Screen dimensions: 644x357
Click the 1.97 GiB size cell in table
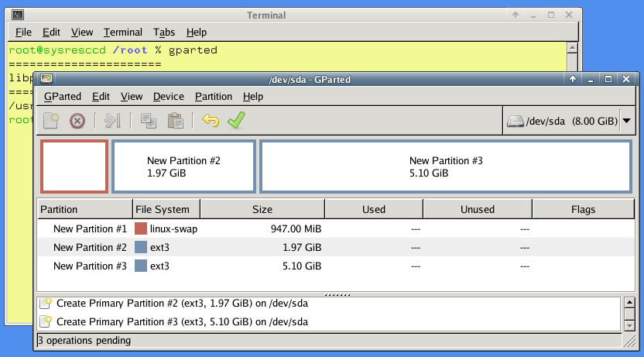point(302,247)
